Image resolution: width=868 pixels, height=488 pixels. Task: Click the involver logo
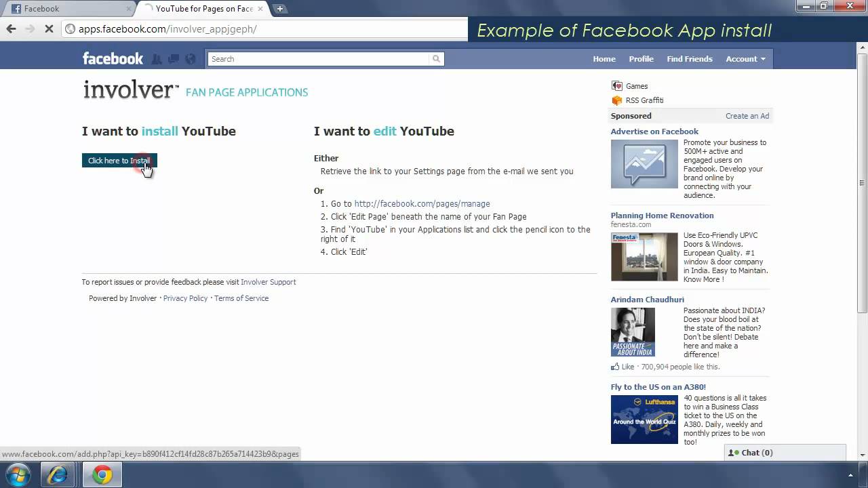(x=131, y=90)
